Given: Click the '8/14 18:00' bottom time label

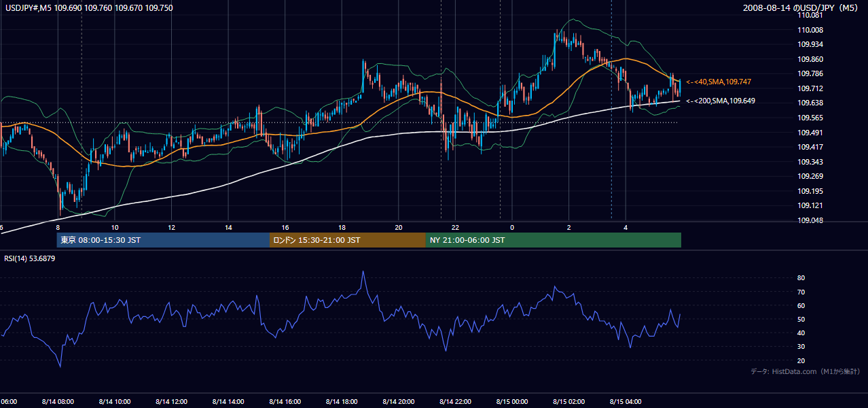Looking at the screenshot, I should [342, 401].
